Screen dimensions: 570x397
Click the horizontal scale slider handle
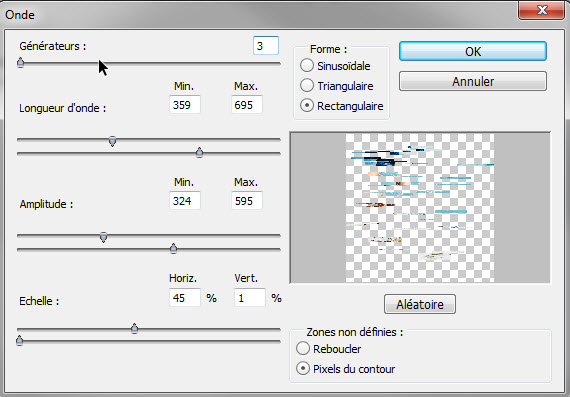click(x=135, y=328)
